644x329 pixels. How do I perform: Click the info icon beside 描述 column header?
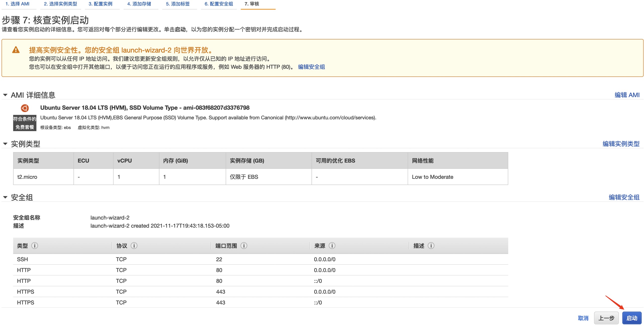coord(431,245)
